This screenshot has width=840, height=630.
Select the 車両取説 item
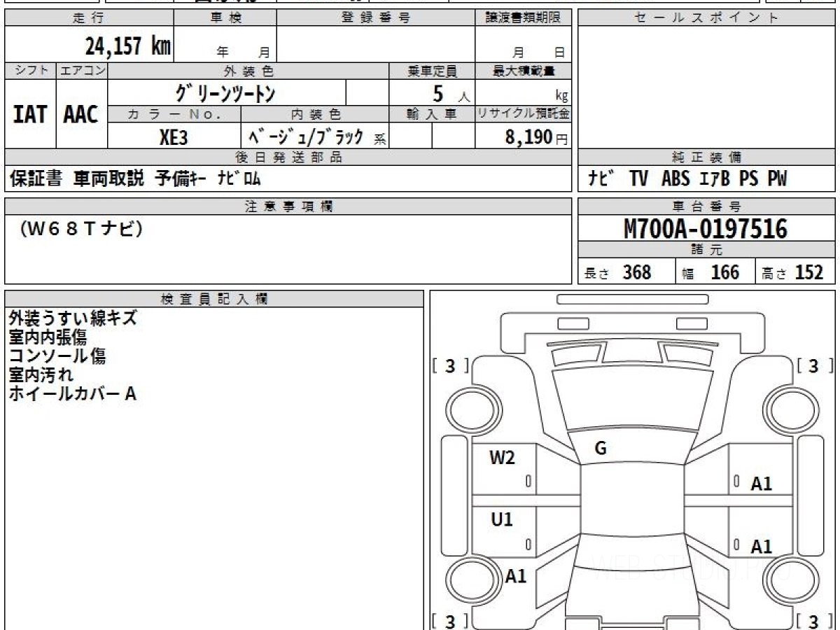[x=108, y=178]
